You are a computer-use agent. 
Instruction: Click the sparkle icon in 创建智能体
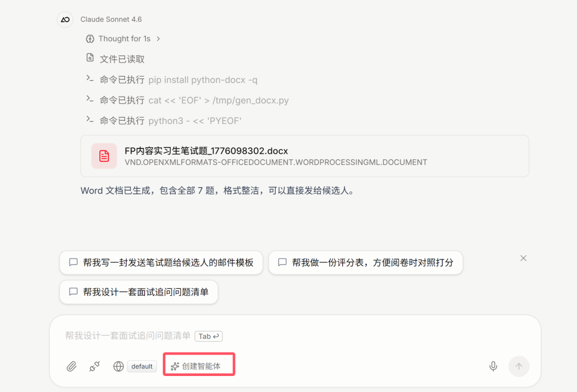[175, 366]
